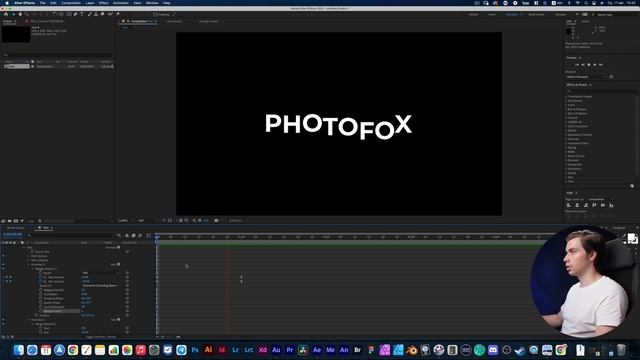This screenshot has width=640, height=360.
Task: Open Illustrator from the Dock
Action: click(209, 350)
